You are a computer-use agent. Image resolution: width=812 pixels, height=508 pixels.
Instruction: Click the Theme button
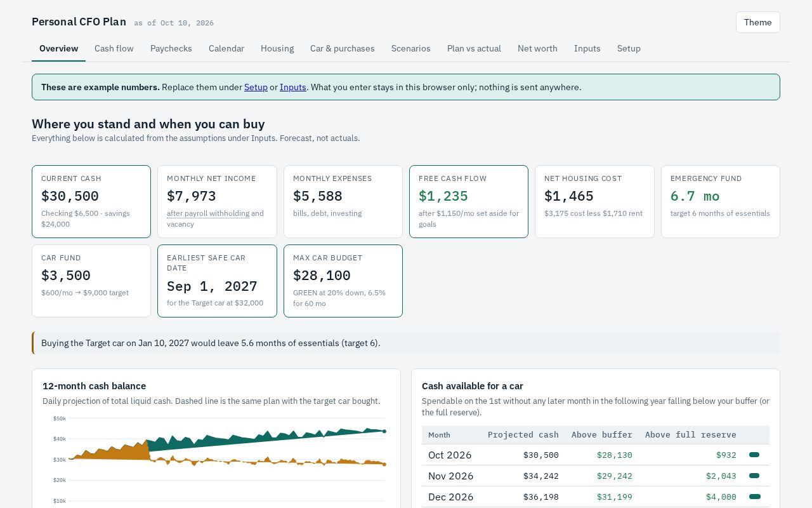click(757, 22)
